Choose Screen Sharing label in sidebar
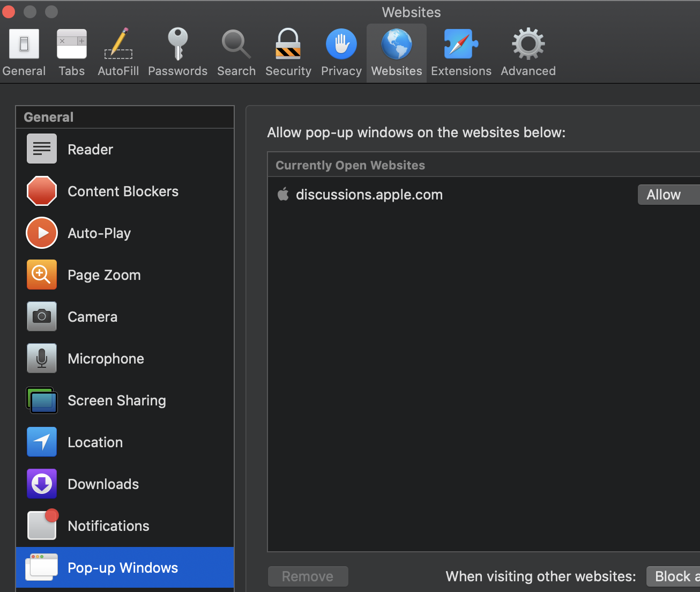This screenshot has width=700, height=592. click(117, 401)
